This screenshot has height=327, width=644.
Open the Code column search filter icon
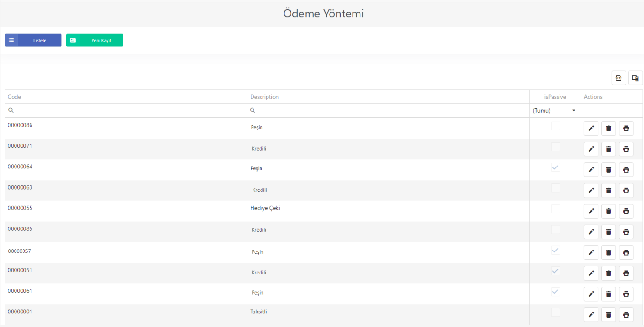coord(11,110)
